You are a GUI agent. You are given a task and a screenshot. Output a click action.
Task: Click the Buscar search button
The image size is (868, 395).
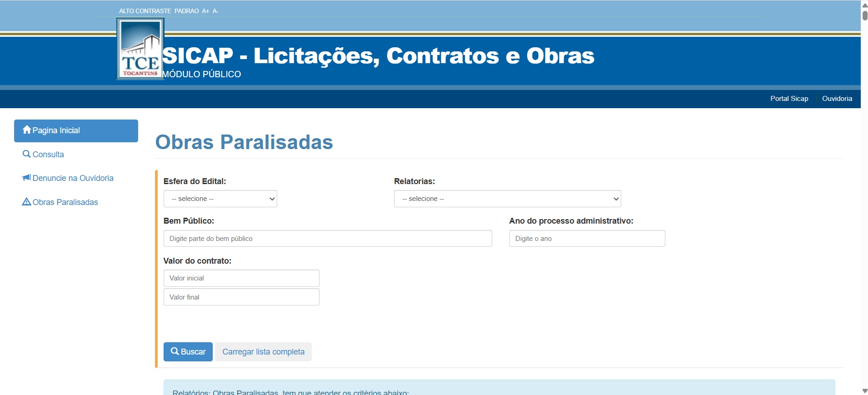click(x=188, y=352)
